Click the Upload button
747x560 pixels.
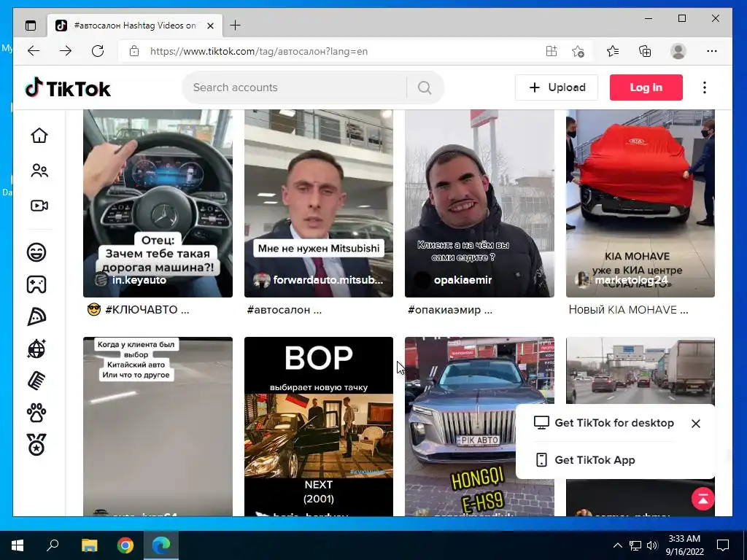[557, 87]
